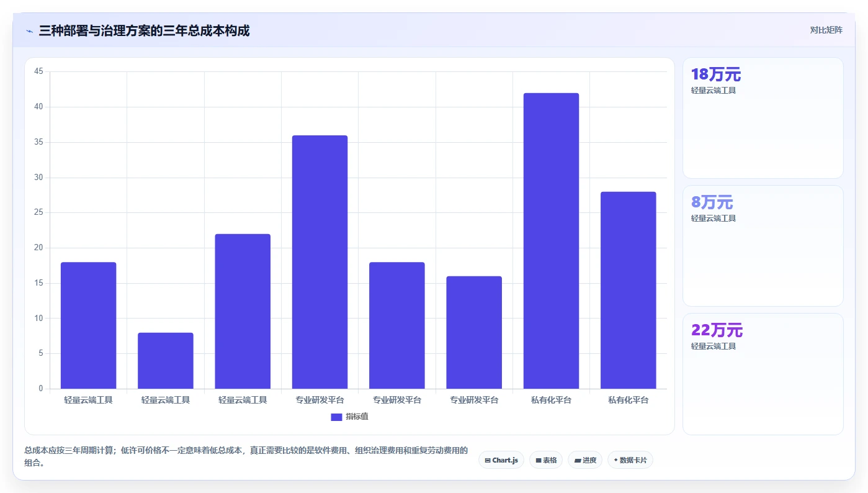
Task: Click the shortest bar with value 8
Action: pos(166,361)
